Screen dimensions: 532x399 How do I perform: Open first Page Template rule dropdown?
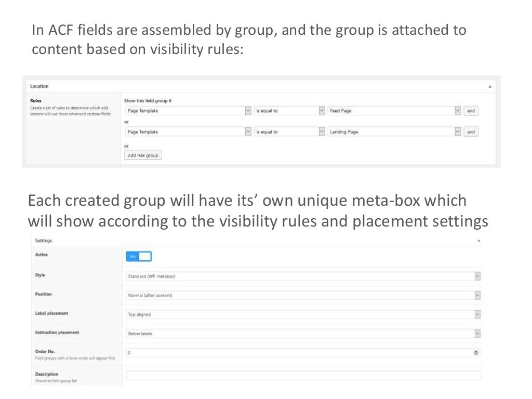[x=188, y=111]
